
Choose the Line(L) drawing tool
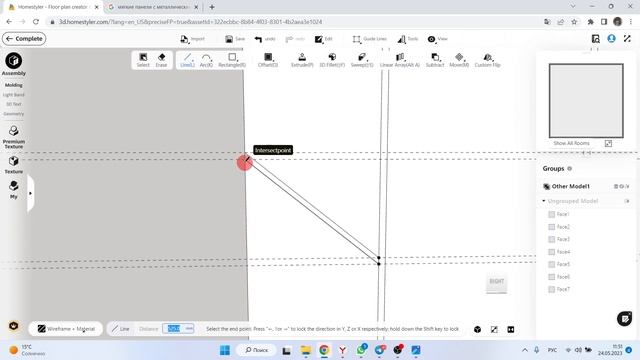pyautogui.click(x=187, y=60)
